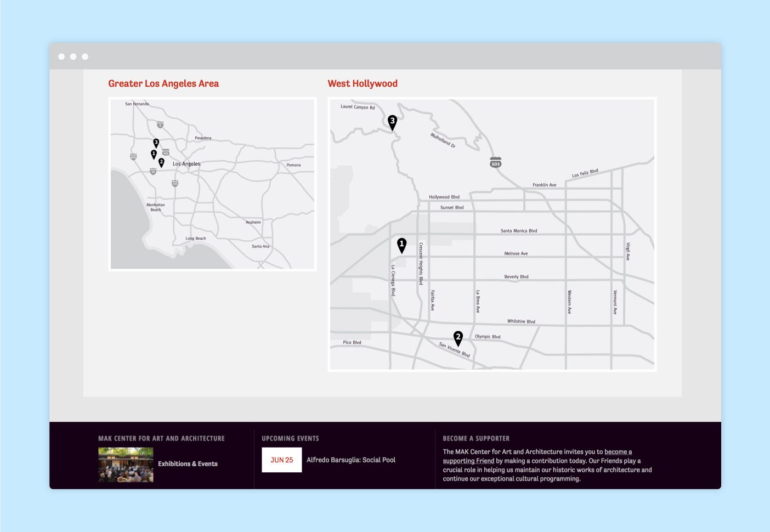Click the San Vicente Blvd label
Viewport: 770px width, 532px height.
pyautogui.click(x=455, y=349)
